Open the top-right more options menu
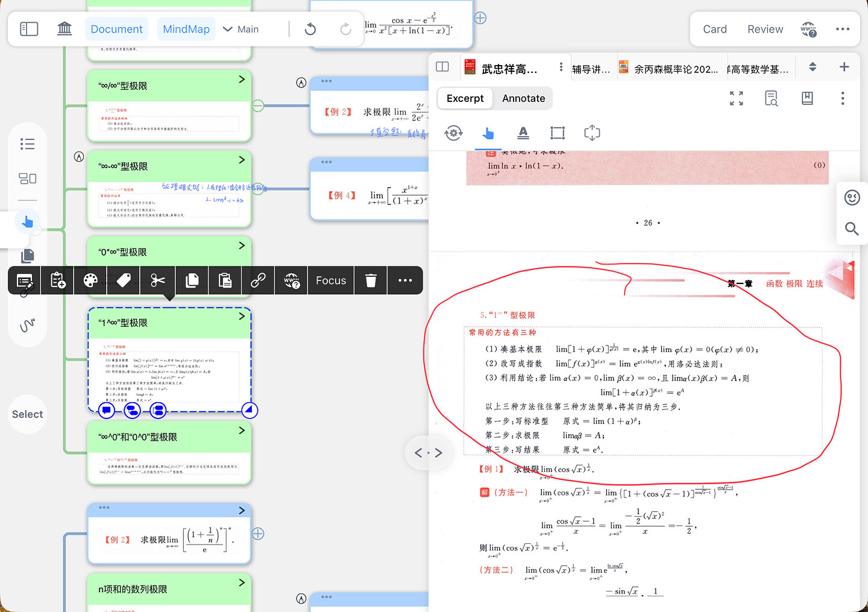 pyautogui.click(x=843, y=29)
